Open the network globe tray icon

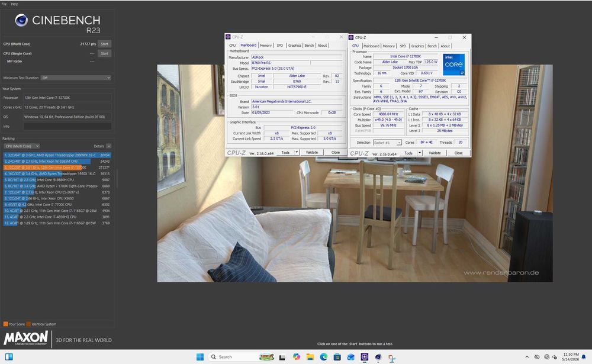point(546,357)
